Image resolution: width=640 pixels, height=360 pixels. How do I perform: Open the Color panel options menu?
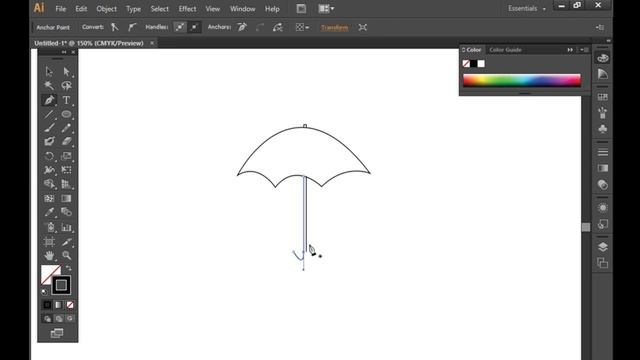click(585, 50)
